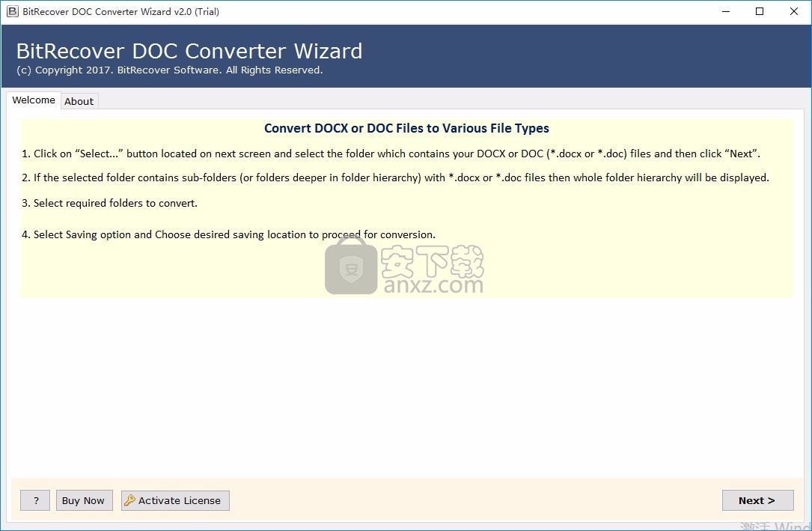The width and height of the screenshot is (812, 531).
Task: Click the Copyright 2017 BitRecover Software line
Action: tap(170, 70)
